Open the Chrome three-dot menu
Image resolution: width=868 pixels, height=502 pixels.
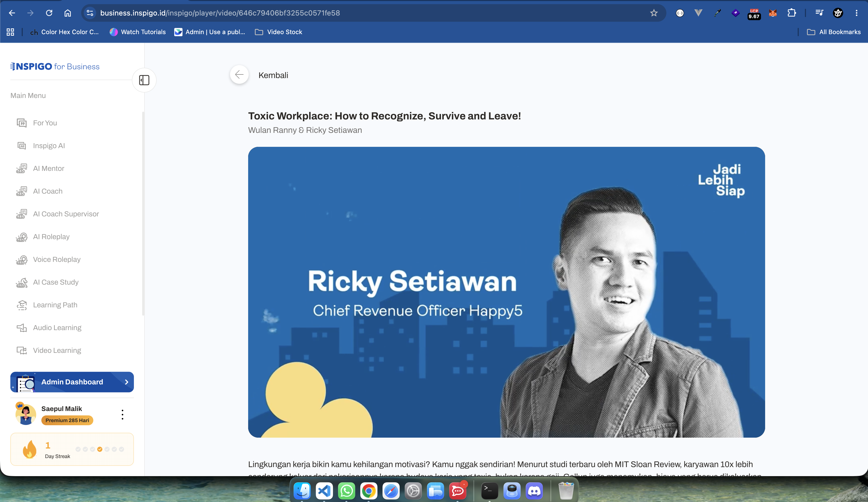856,13
